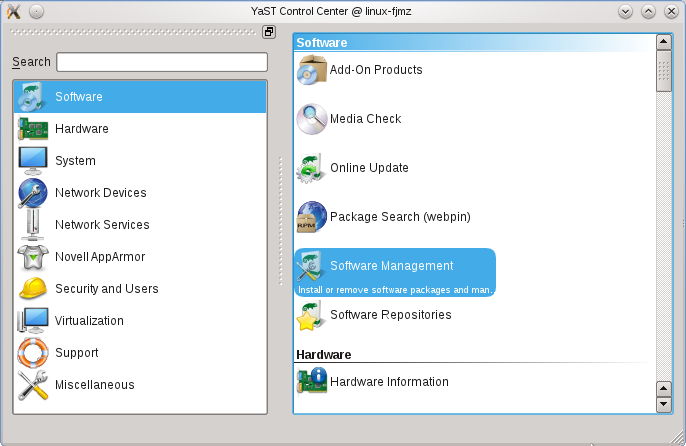Click the Hardware circuit board icon
The width and height of the screenshot is (686, 446).
[33, 129]
